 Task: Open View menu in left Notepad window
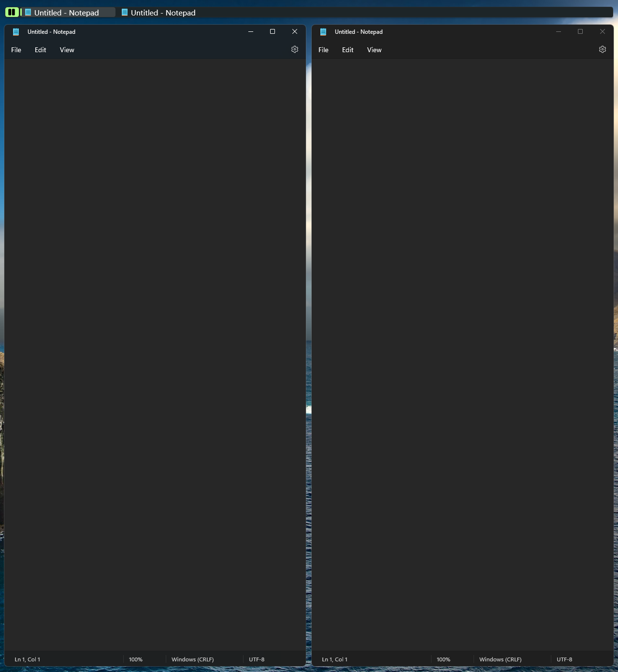[x=67, y=50]
